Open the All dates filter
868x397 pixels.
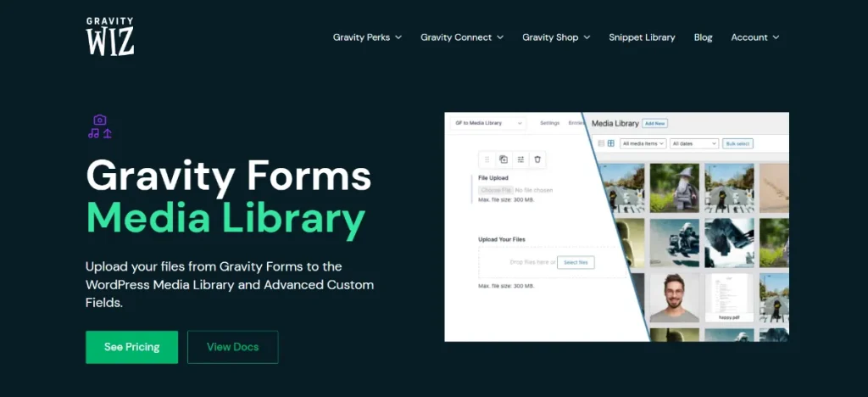(694, 143)
